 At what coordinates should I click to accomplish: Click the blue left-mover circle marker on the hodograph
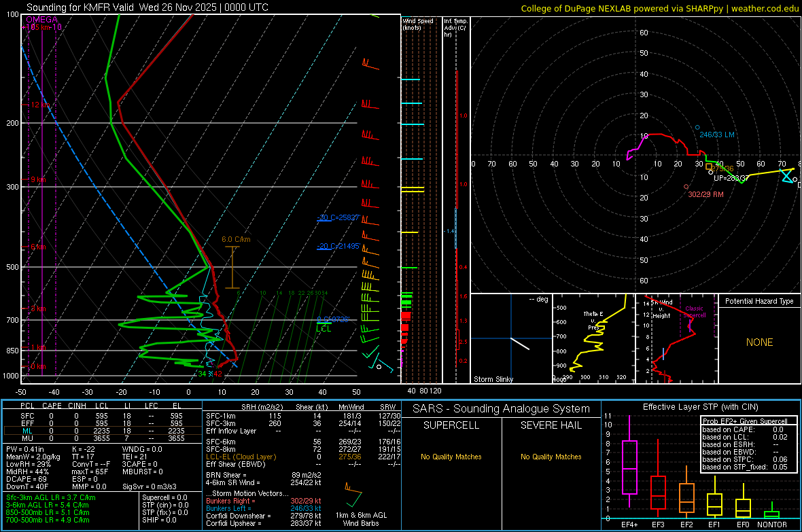click(x=697, y=127)
